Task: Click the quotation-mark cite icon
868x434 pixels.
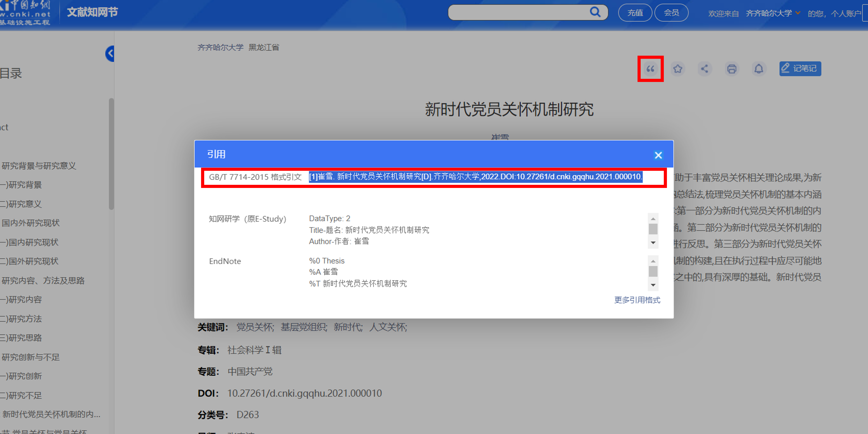Action: pos(650,69)
